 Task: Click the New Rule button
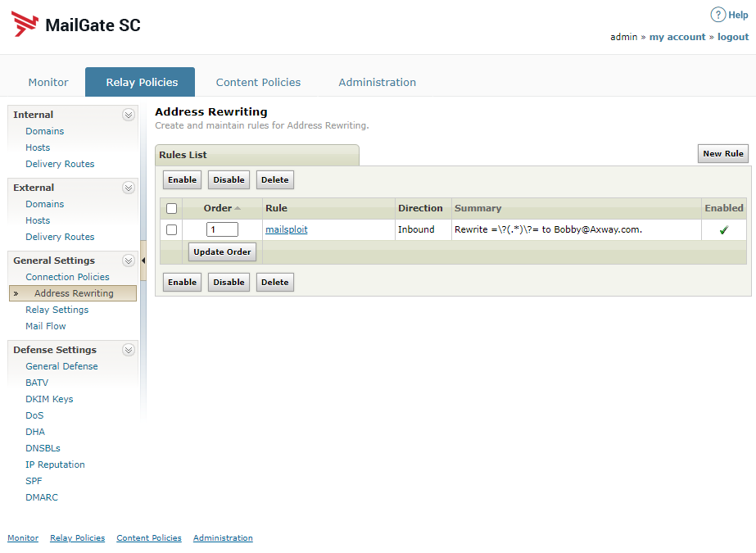point(722,153)
